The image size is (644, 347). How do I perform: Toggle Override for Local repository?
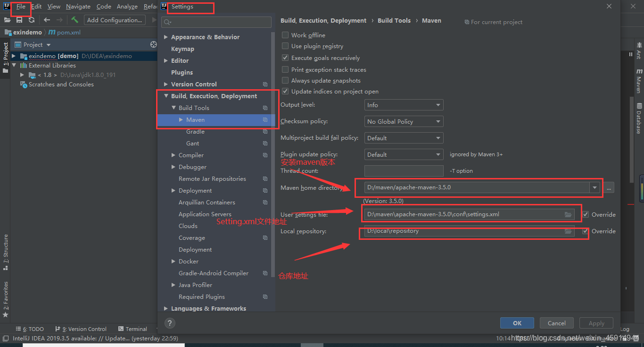tap(586, 231)
